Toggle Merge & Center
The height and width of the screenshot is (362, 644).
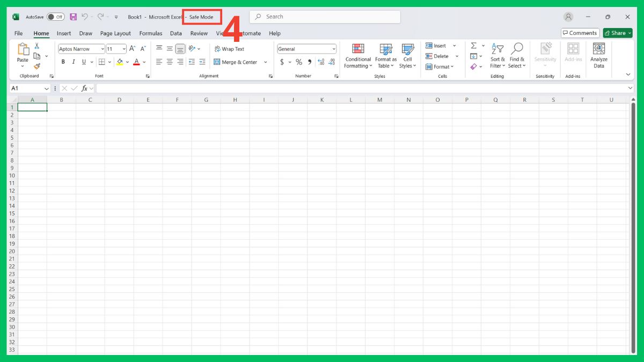tap(236, 62)
